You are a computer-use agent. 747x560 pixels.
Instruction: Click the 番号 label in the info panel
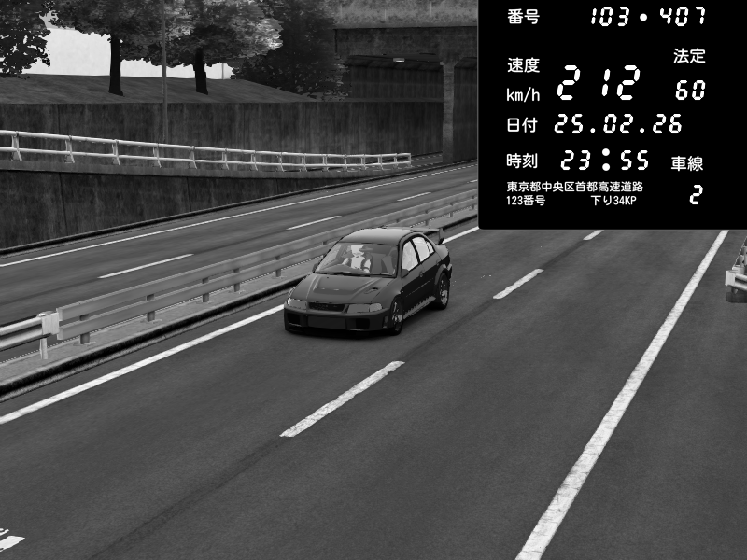point(523,17)
